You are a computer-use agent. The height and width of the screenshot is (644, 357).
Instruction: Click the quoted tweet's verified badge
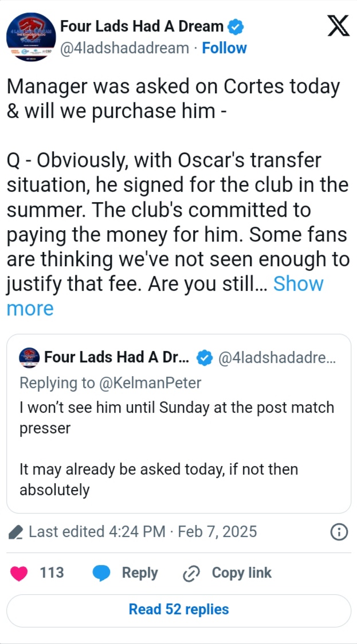[204, 358]
